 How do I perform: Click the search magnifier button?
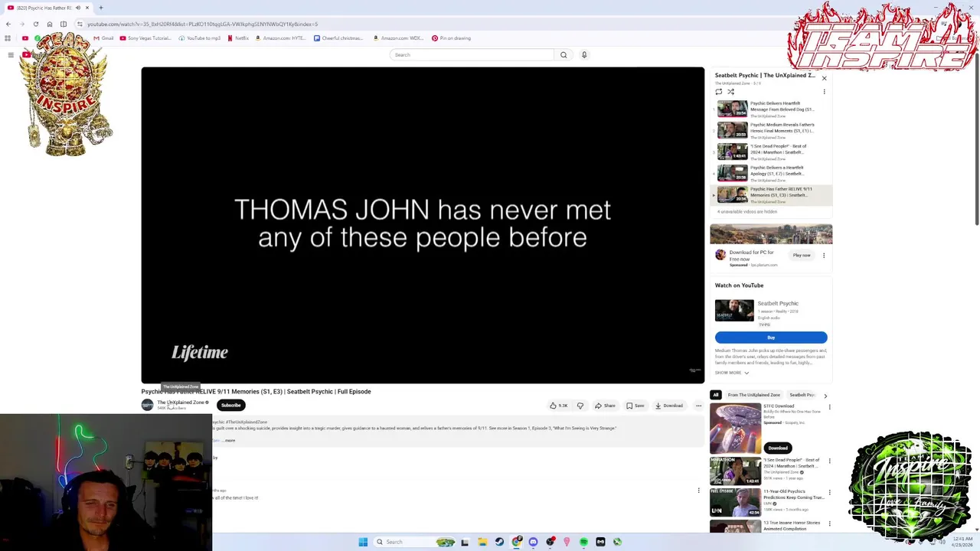click(563, 55)
